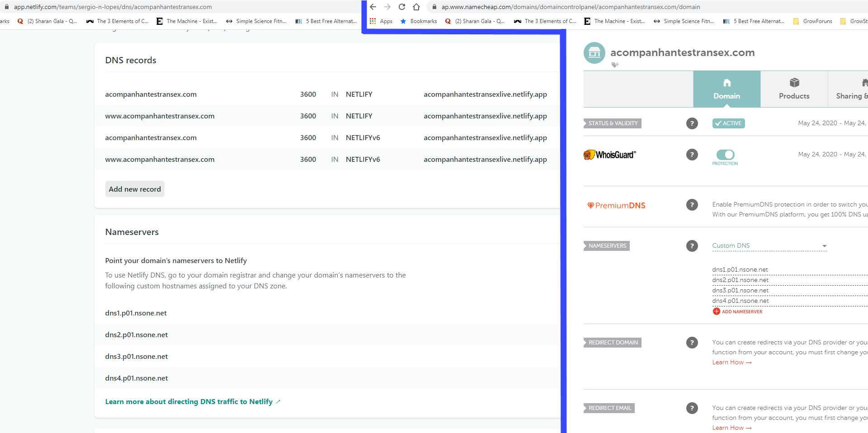Screen dimensions: 868x433
Task: Click the lock icon in Namecheap address bar
Action: point(434,7)
